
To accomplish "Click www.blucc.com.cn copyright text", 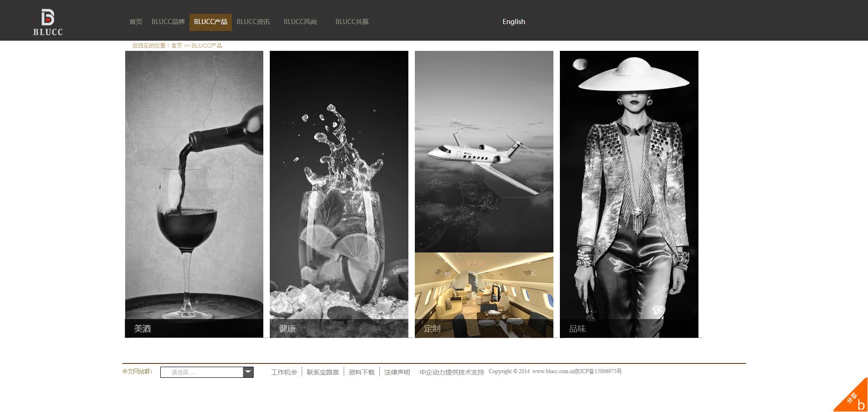I will (553, 371).
